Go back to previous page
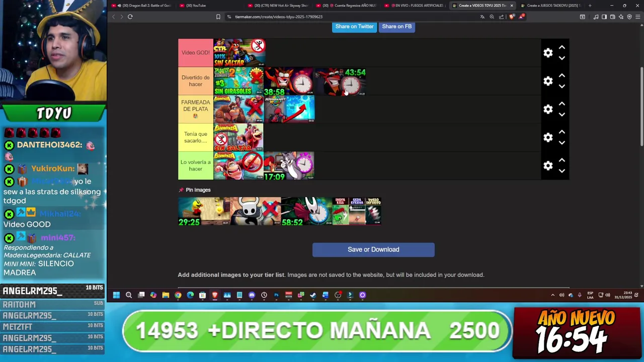Screen dimensions: 644x362 [x=113, y=17]
